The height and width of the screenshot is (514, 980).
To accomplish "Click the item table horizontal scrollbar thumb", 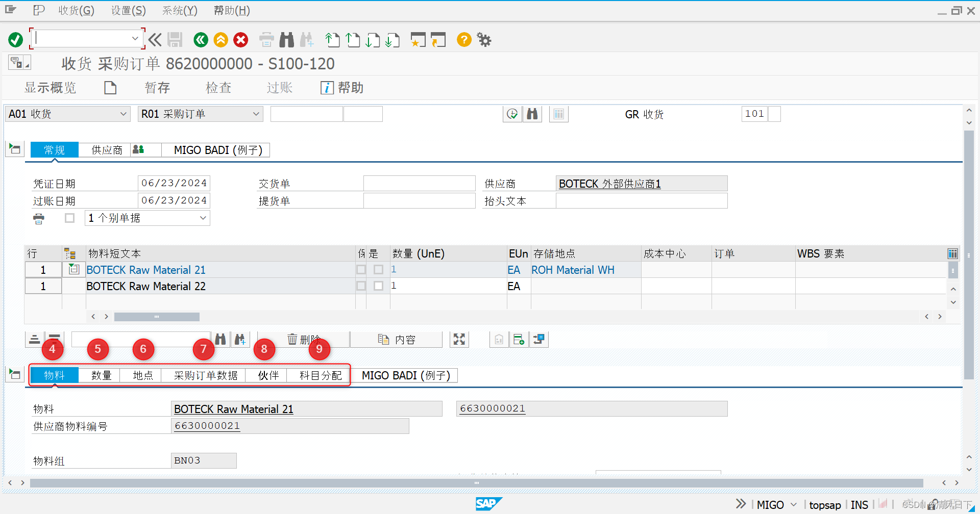I will coord(157,317).
